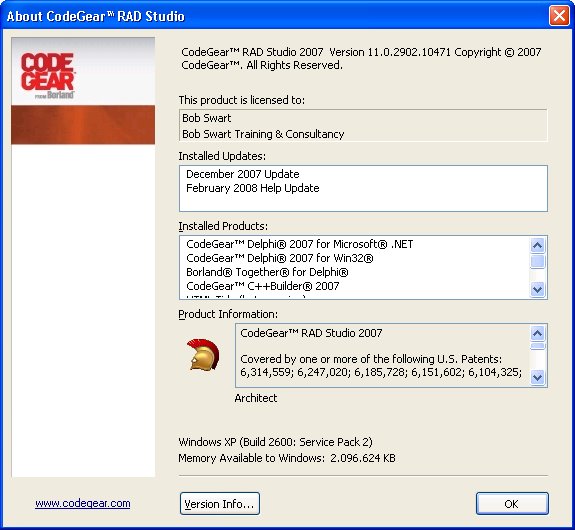Click down arrow of Product Information box
Image resolution: width=575 pixels, height=530 pixels.
tap(538, 377)
